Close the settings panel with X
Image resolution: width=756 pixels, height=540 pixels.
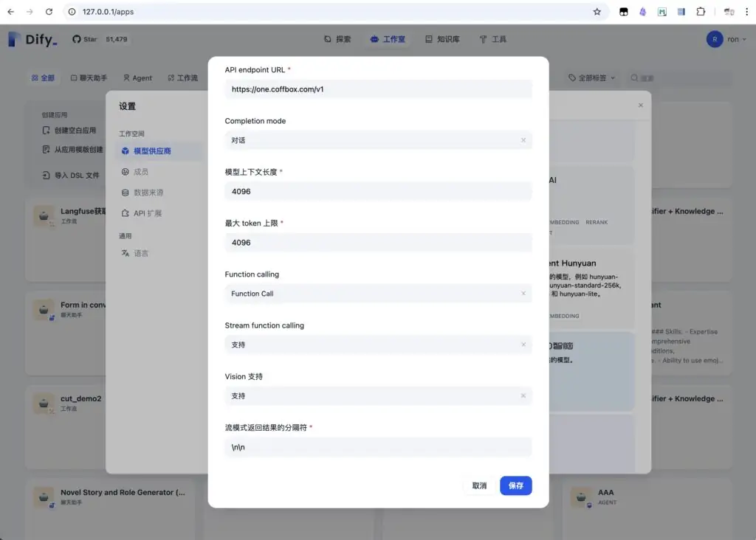640,105
